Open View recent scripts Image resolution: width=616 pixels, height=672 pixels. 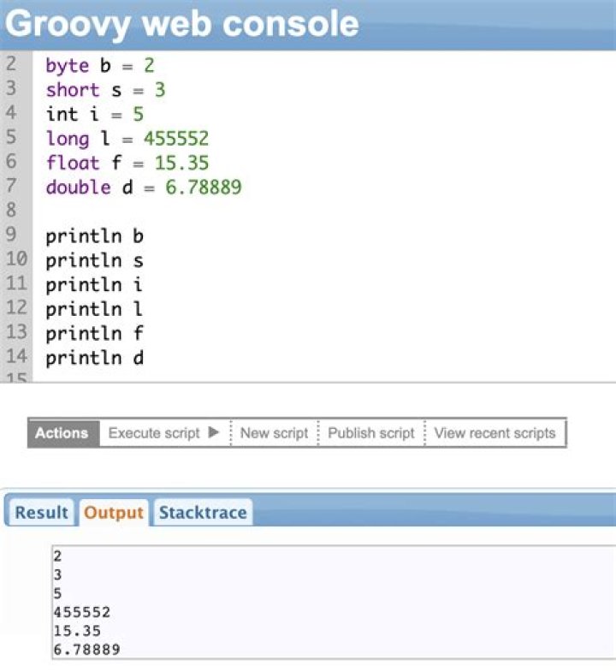pyautogui.click(x=495, y=433)
